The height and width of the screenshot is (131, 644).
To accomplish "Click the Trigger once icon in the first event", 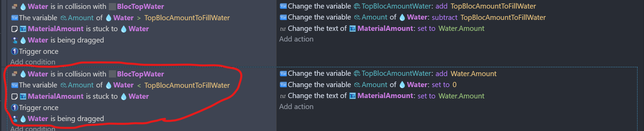I will tap(14, 51).
